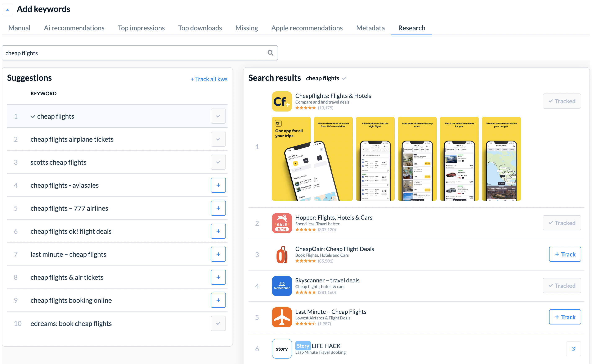Open the Top impressions tab

click(141, 28)
